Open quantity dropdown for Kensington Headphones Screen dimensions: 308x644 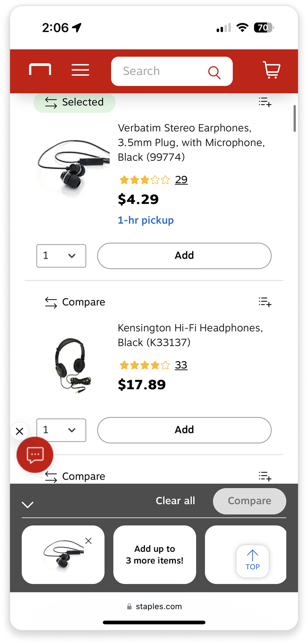[x=61, y=430]
